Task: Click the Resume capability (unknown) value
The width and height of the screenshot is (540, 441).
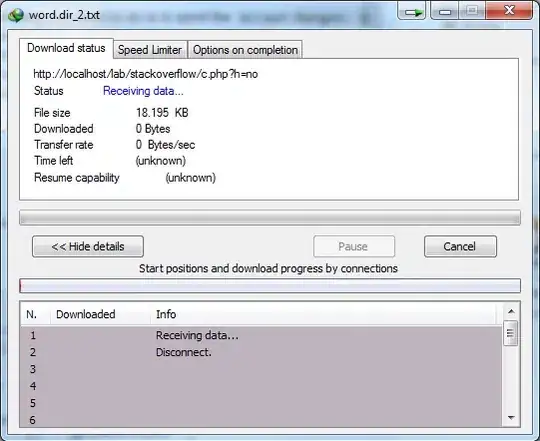Action: pyautogui.click(x=191, y=178)
